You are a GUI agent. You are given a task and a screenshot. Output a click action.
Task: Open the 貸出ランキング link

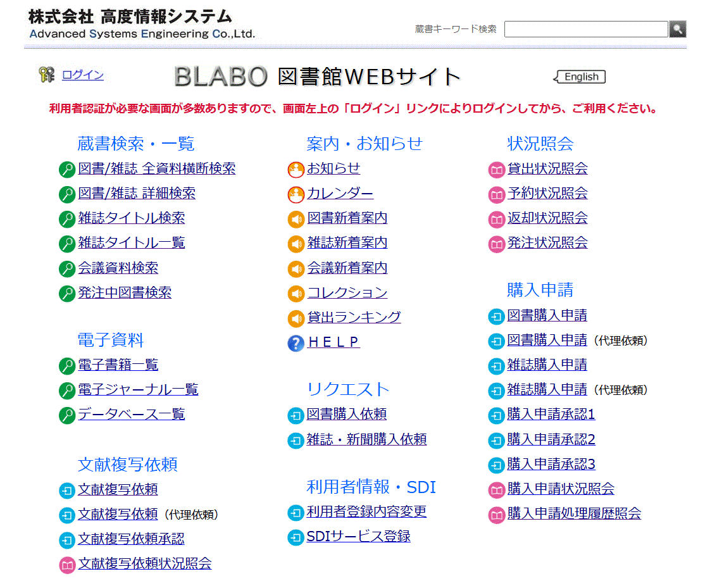pos(354,317)
